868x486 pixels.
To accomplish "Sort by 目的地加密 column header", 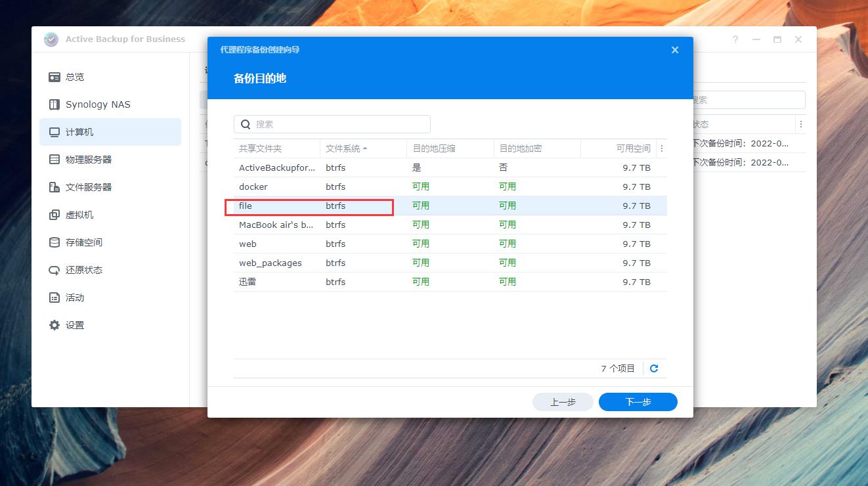I will pos(537,148).
